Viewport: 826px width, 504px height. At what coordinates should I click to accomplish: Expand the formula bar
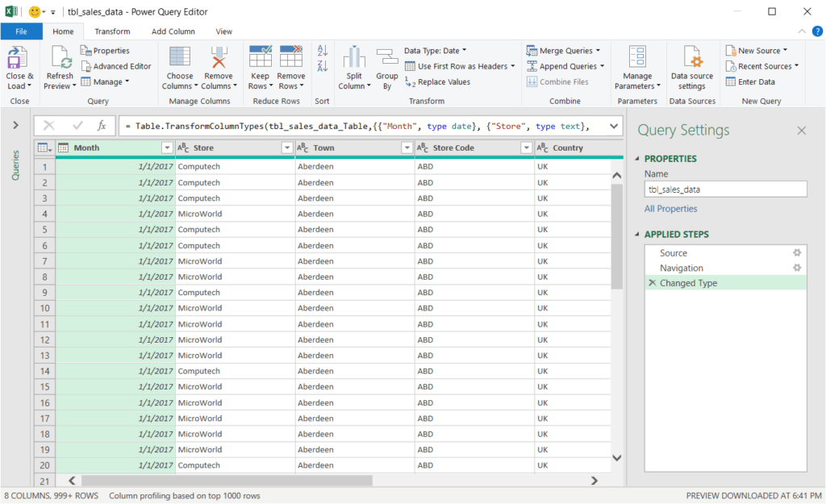614,126
